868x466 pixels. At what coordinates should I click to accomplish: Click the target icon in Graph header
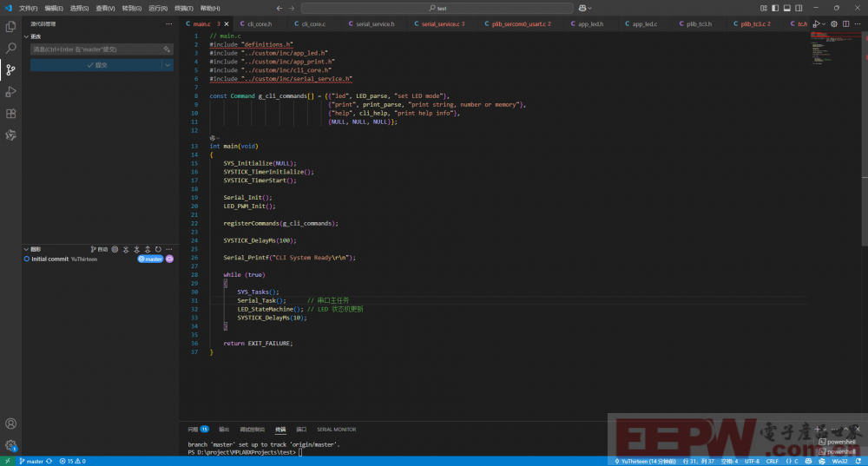(115, 250)
